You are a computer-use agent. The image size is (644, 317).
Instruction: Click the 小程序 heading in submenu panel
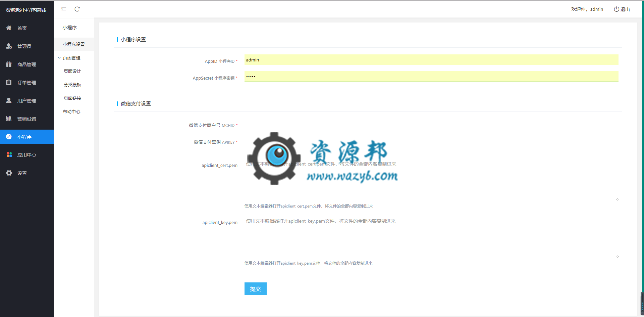69,28
